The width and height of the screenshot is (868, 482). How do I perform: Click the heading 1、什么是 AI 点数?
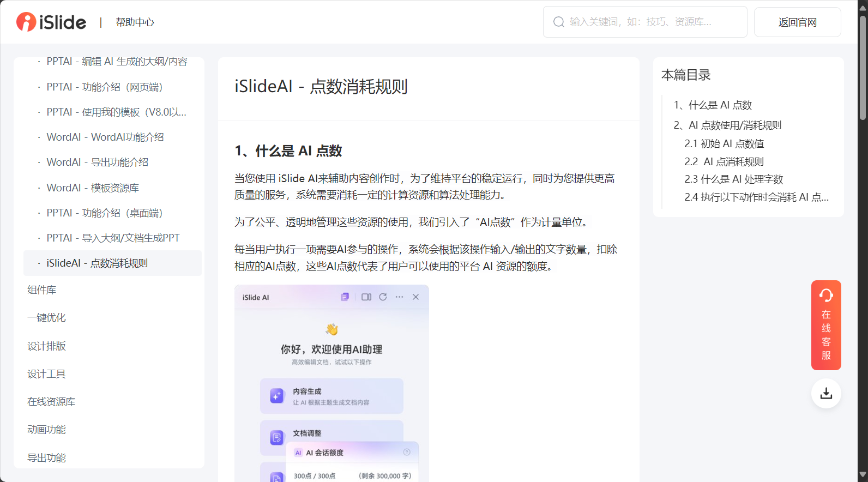[288, 151]
